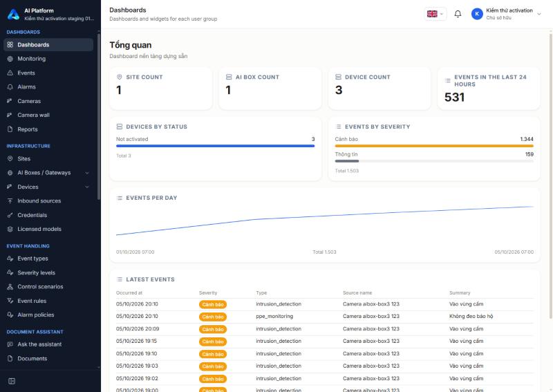Click the sidebar vertical scrollbar
The image size is (553, 392).
point(99,116)
